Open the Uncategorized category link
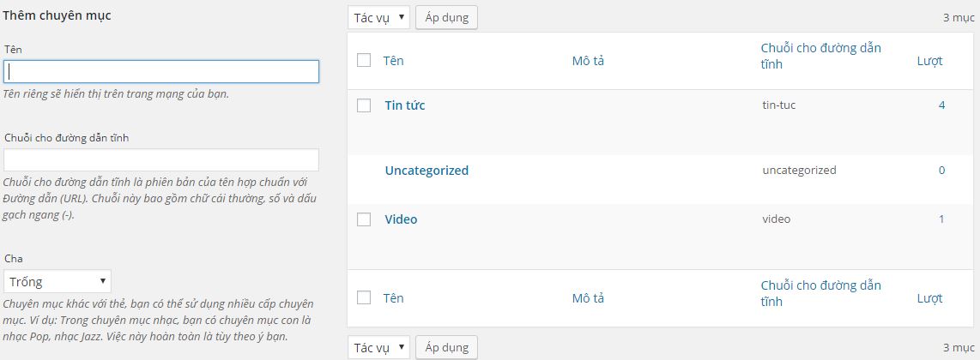Image resolution: width=980 pixels, height=360 pixels. (426, 170)
